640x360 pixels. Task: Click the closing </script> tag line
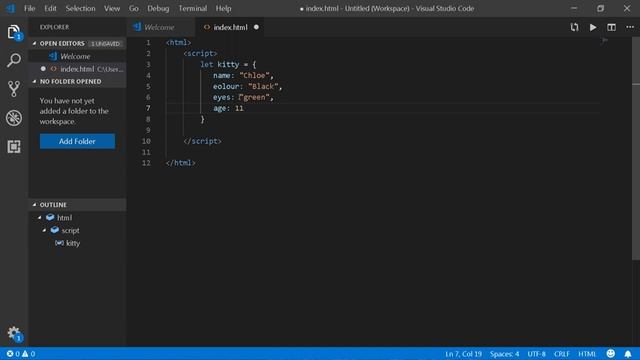tap(202, 141)
